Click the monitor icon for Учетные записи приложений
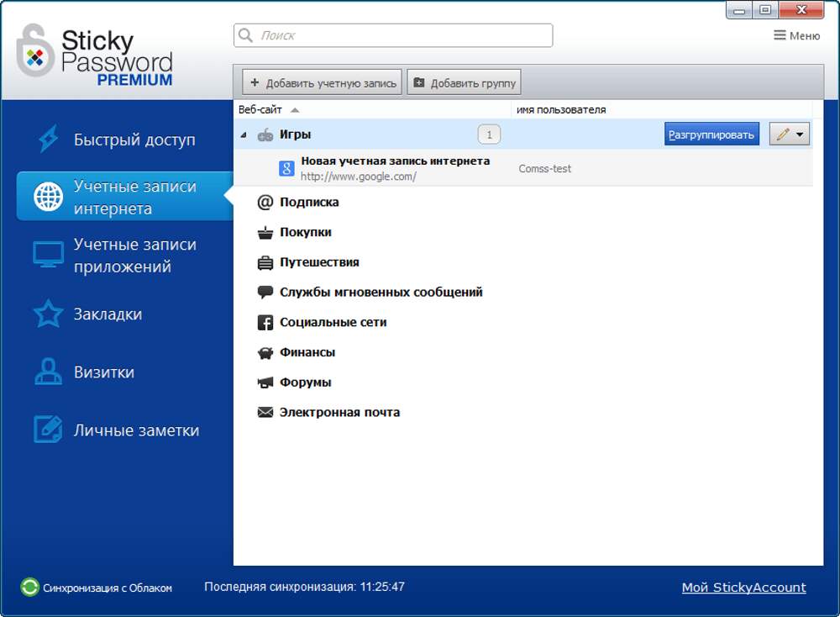840x617 pixels. [x=48, y=255]
